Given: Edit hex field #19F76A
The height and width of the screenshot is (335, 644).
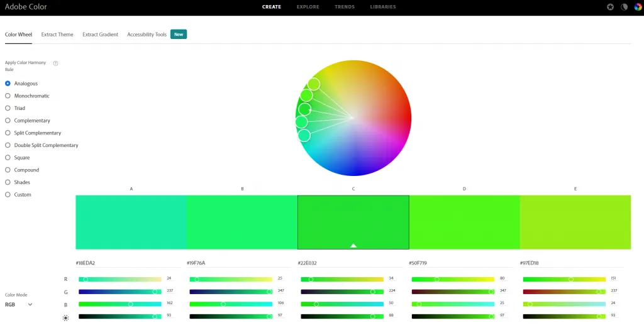Looking at the screenshot, I should pos(239,263).
